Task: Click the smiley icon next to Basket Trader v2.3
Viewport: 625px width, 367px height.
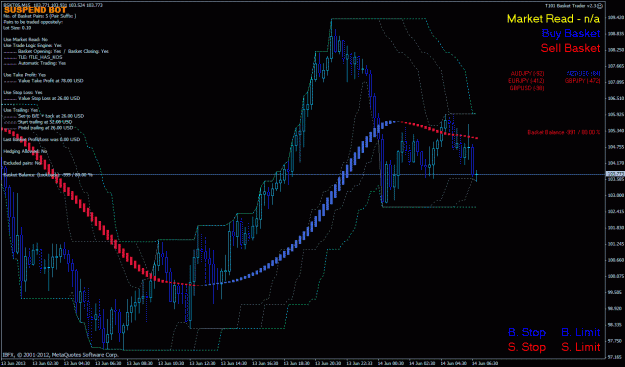Action: 600,6
